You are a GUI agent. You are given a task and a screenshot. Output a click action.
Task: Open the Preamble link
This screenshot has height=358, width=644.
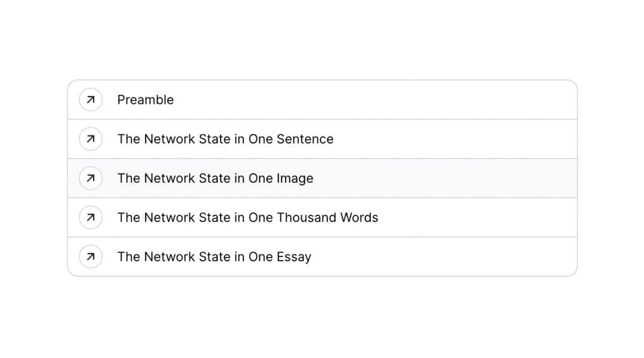click(145, 100)
